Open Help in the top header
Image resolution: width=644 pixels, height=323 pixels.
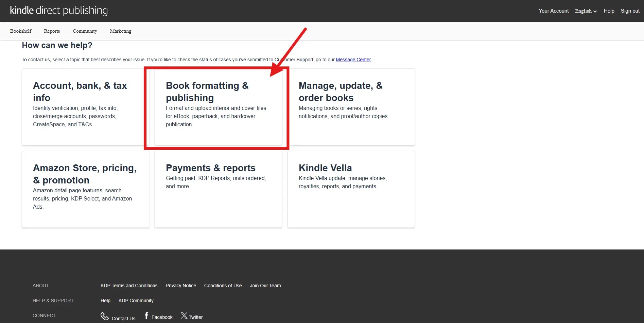pos(609,11)
